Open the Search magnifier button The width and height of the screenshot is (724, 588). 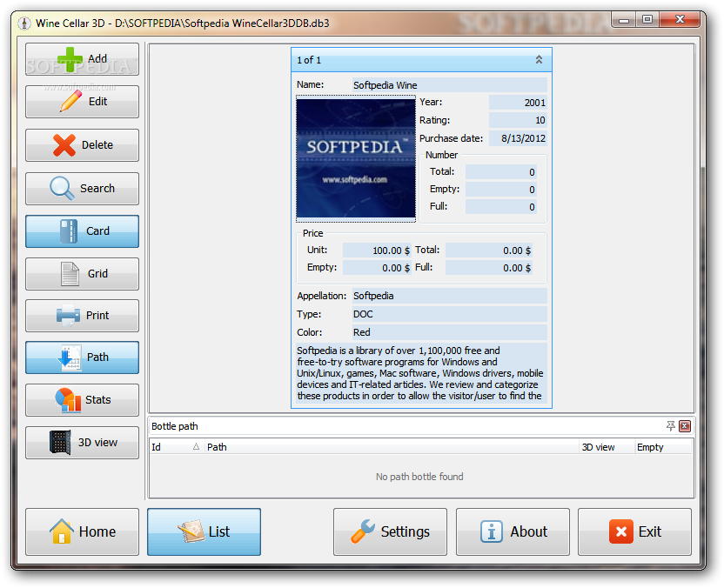click(82, 188)
